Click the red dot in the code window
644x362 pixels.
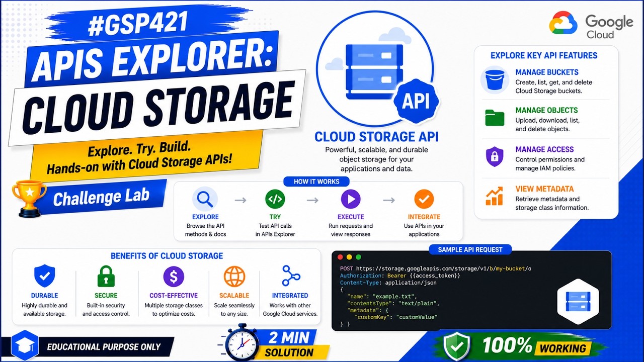341,256
